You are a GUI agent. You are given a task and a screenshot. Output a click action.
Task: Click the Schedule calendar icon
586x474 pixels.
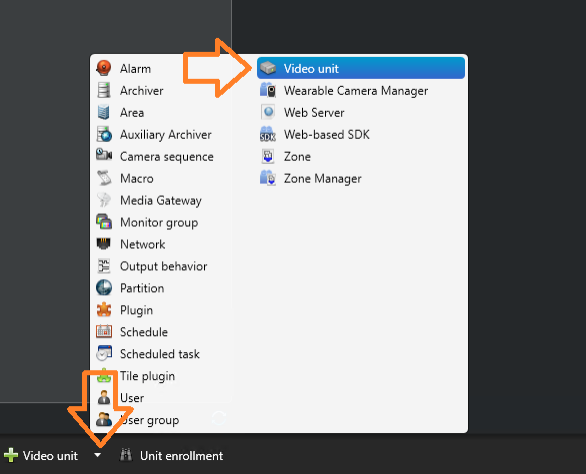pyautogui.click(x=104, y=332)
